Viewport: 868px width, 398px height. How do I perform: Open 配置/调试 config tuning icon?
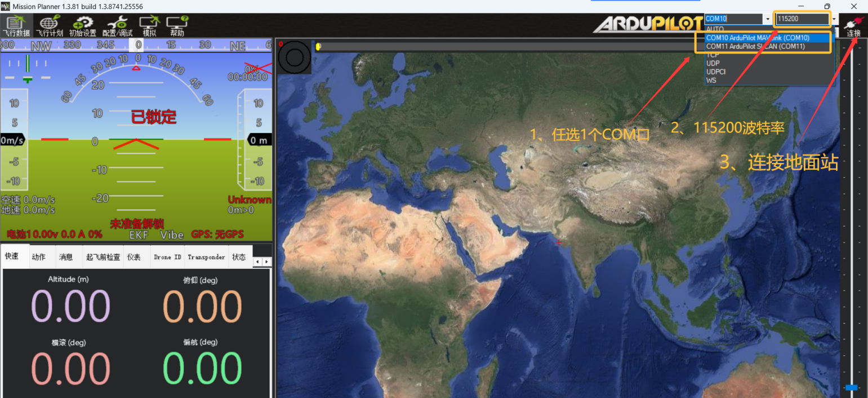(x=117, y=25)
